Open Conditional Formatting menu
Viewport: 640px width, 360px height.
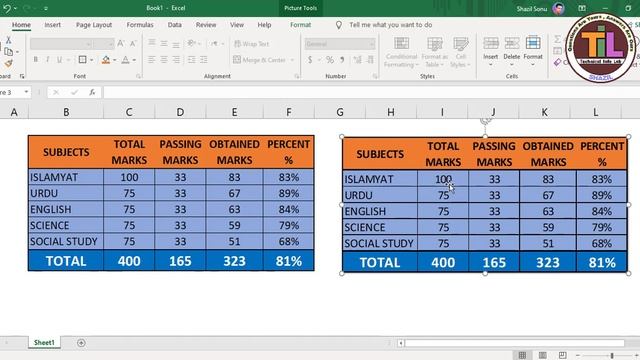tap(401, 52)
